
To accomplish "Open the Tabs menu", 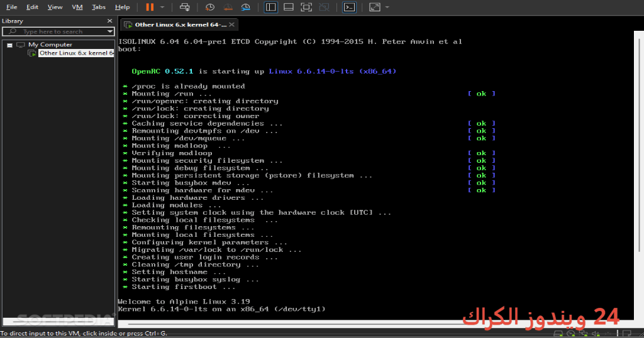I will coord(99,7).
